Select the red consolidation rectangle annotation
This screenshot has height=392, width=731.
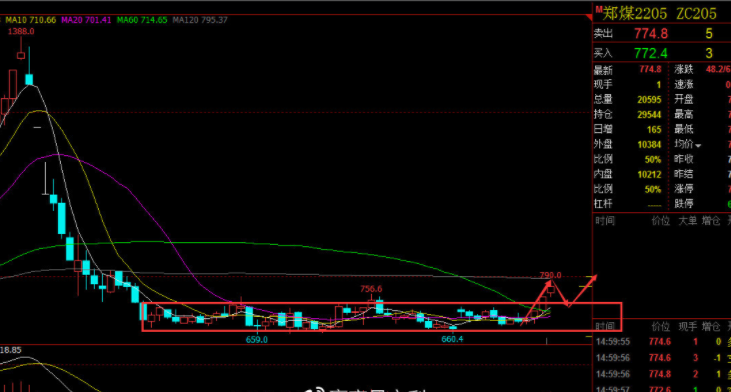381,317
